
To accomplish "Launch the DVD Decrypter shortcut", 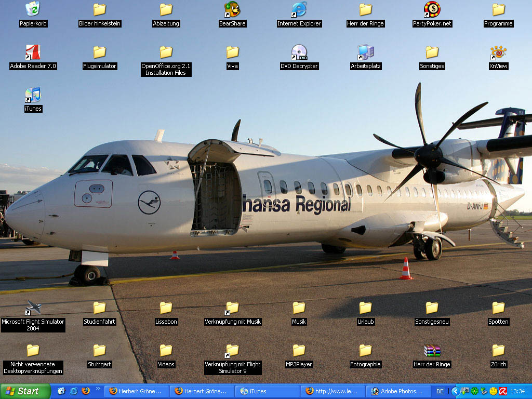I will click(x=299, y=52).
